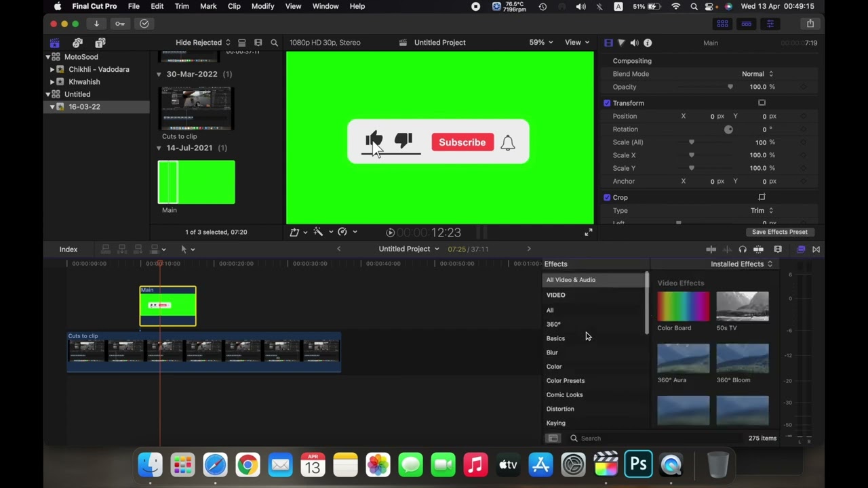Toggle the browser panel visibility button
Image resolution: width=868 pixels, height=488 pixels.
tap(723, 24)
